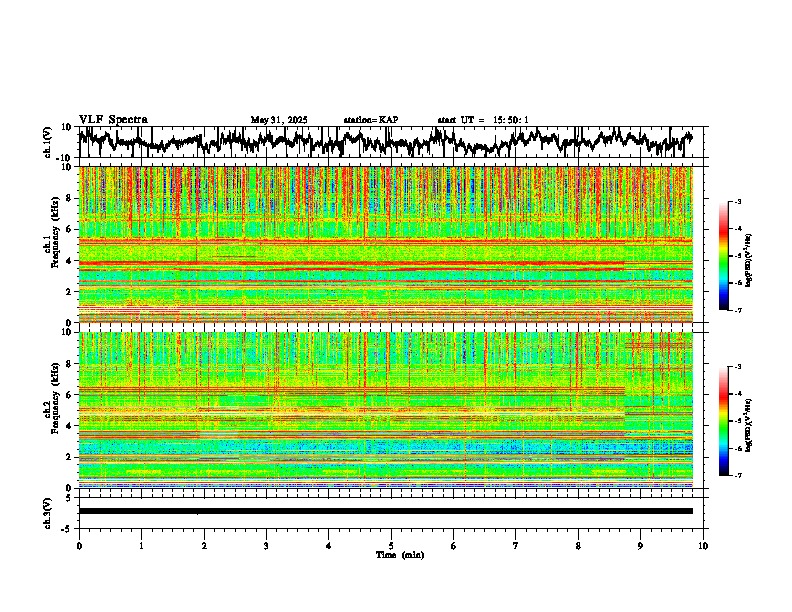792x612 pixels.
Task: Click time axis tick label "6"
Action: pos(454,546)
